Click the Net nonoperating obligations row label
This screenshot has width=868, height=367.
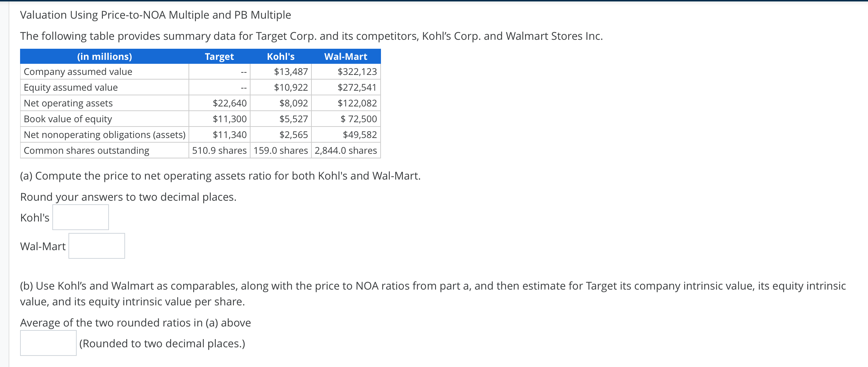(x=105, y=135)
